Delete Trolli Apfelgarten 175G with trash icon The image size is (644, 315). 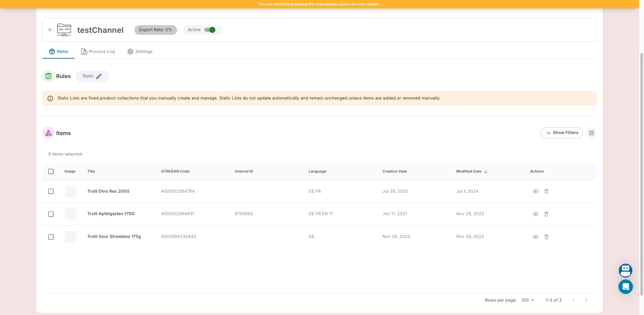[546, 214]
